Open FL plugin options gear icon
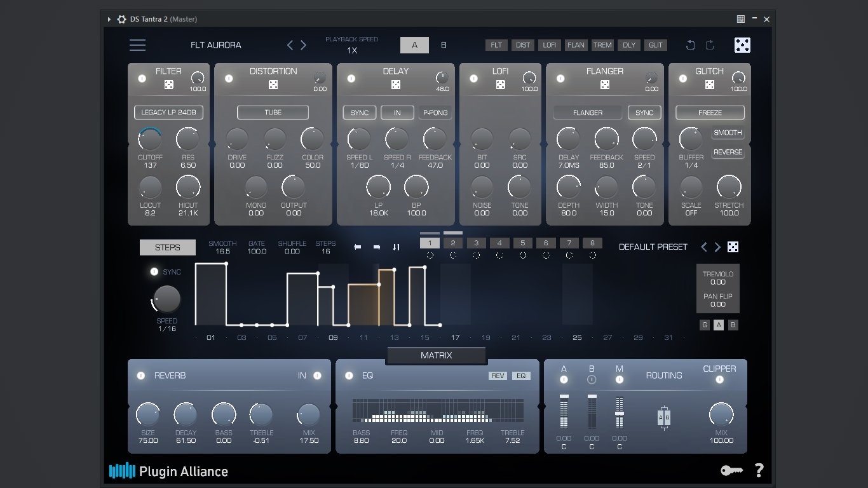 121,19
